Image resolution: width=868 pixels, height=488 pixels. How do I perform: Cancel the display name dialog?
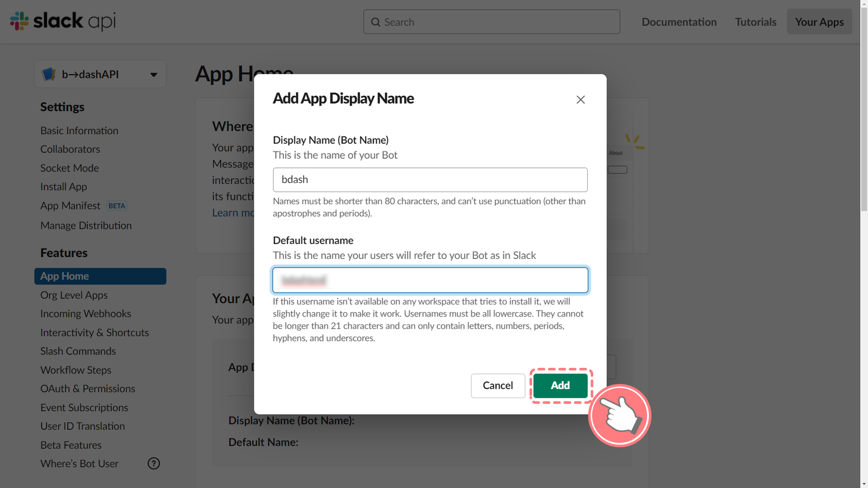498,386
